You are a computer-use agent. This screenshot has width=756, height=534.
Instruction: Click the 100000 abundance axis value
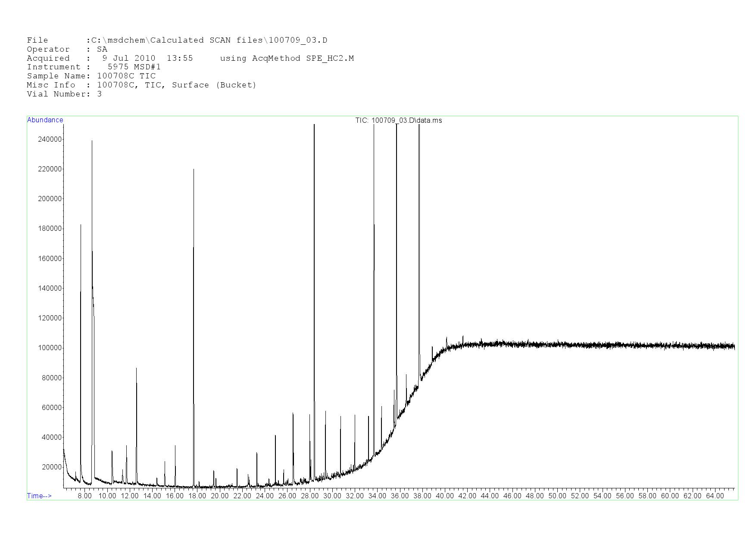coord(50,348)
